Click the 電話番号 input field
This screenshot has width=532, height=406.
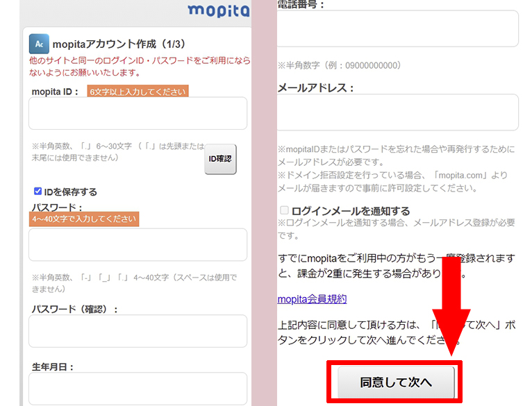pyautogui.click(x=398, y=28)
